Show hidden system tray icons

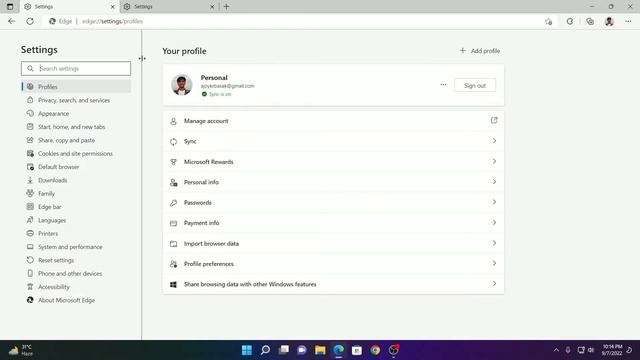(556, 350)
